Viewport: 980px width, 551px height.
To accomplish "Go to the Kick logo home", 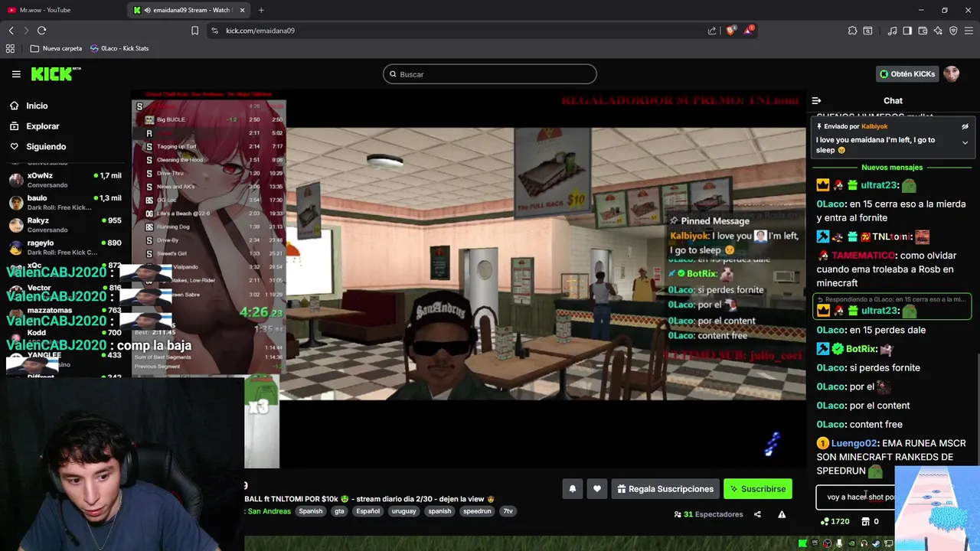I will [x=55, y=73].
